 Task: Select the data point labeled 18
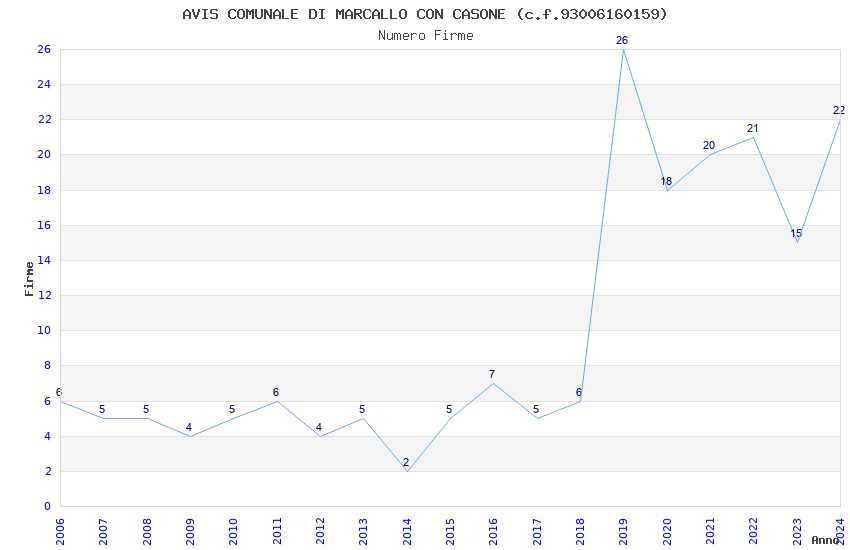[666, 190]
